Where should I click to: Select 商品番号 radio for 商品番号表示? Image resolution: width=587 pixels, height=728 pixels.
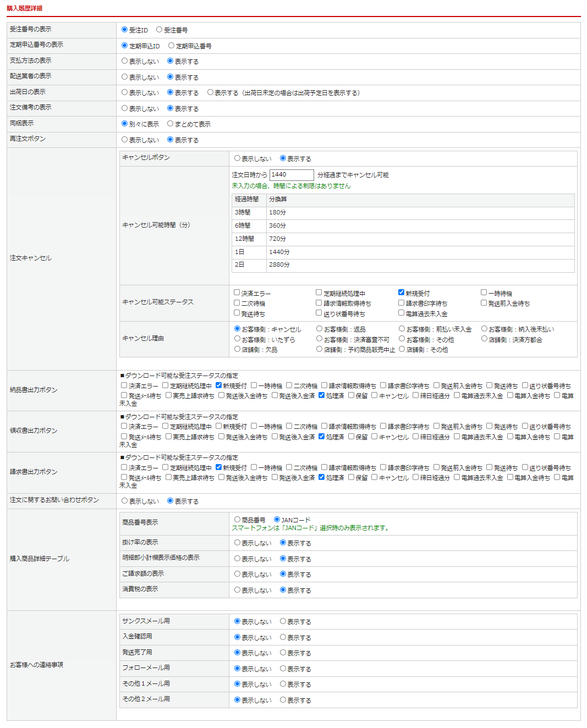[x=237, y=519]
